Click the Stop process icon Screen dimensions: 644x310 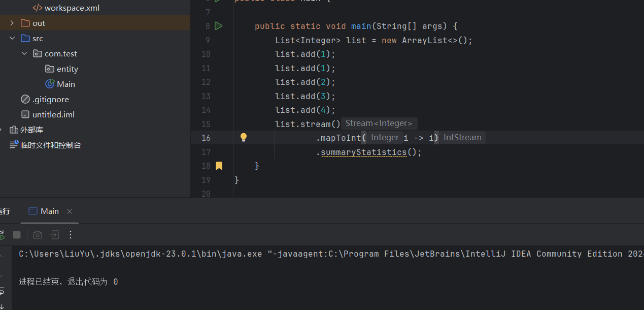[x=16, y=235]
